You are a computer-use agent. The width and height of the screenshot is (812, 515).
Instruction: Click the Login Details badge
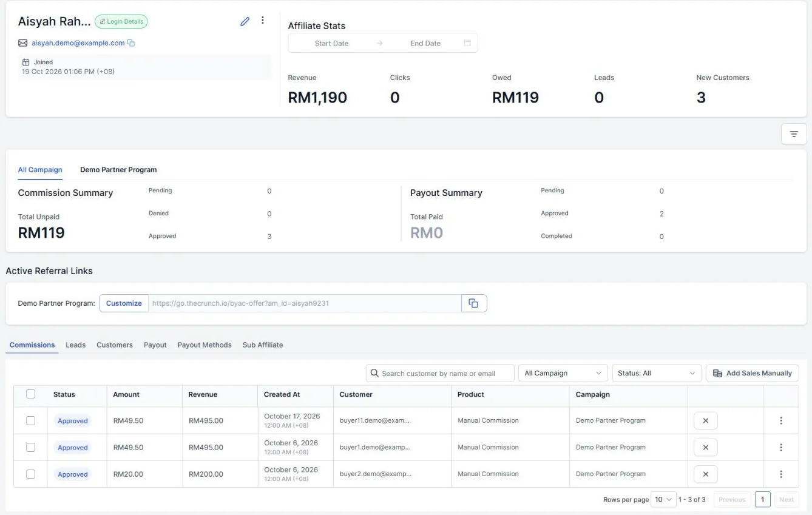121,21
